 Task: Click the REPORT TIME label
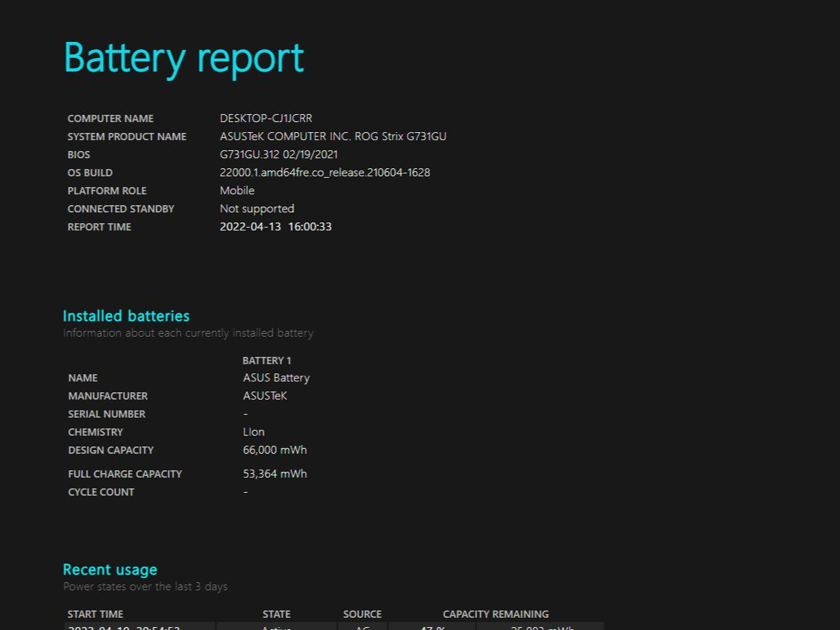click(99, 227)
